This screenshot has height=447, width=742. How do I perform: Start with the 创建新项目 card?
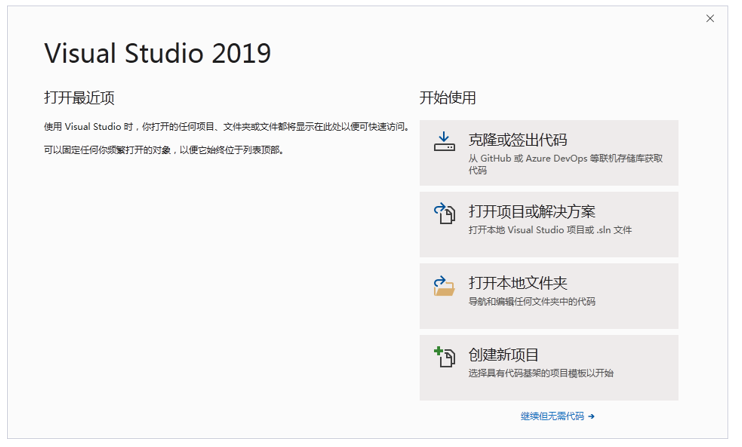(549, 368)
